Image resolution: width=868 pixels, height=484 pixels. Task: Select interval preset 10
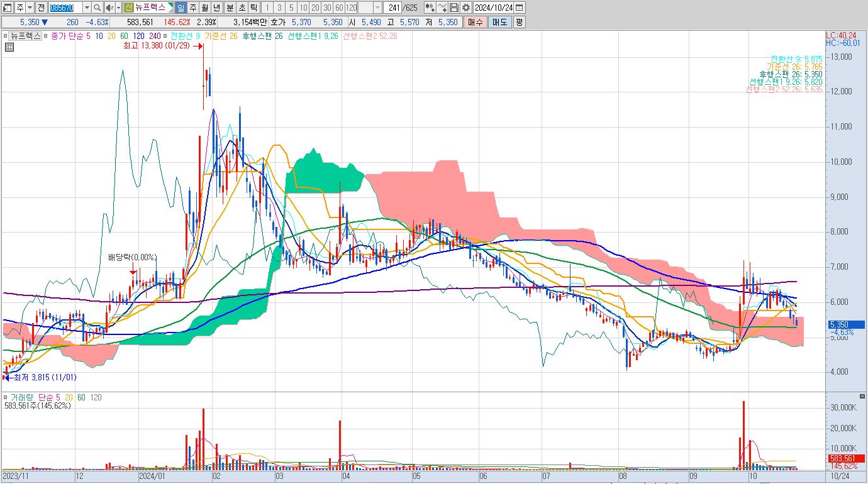303,8
